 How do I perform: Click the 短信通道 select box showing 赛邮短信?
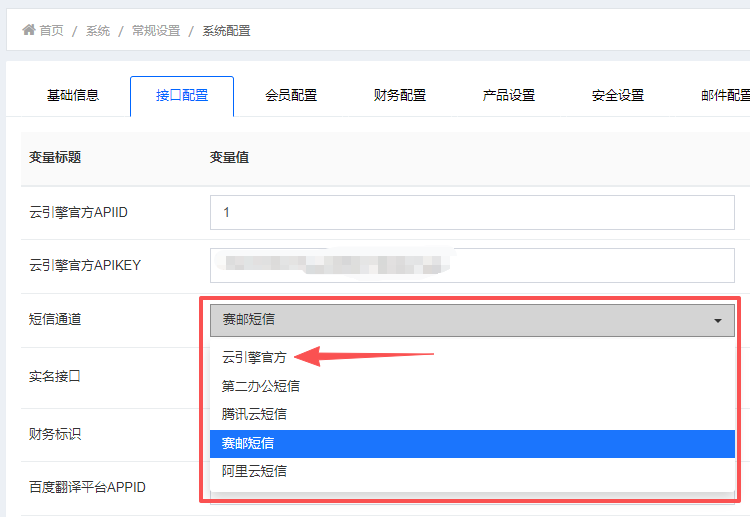460,320
